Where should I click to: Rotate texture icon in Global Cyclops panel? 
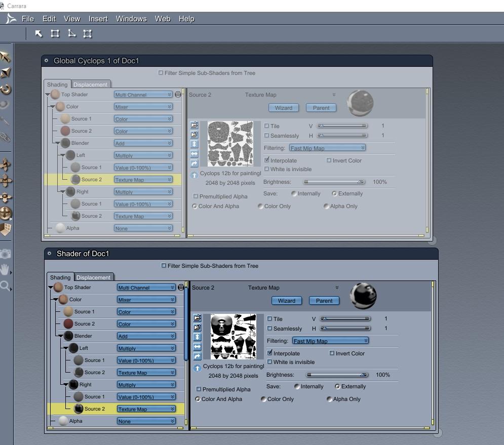pos(194,164)
